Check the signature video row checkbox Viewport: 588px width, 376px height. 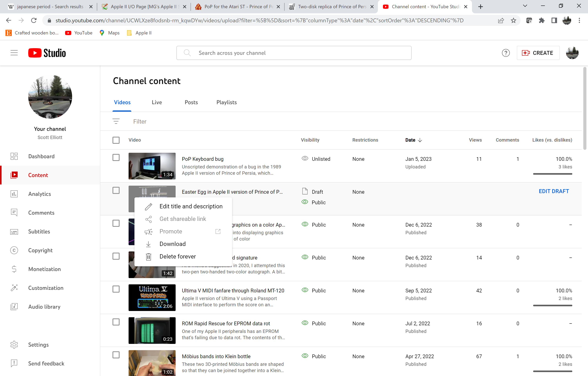point(116,256)
